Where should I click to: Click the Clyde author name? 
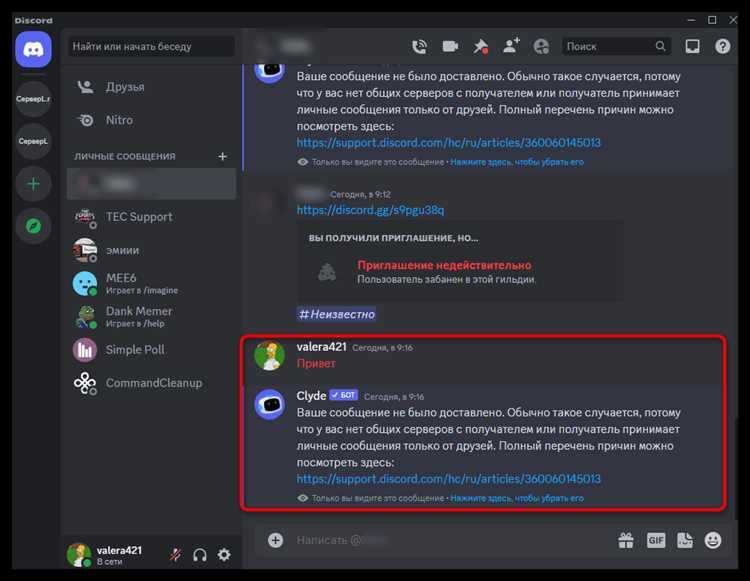(311, 396)
